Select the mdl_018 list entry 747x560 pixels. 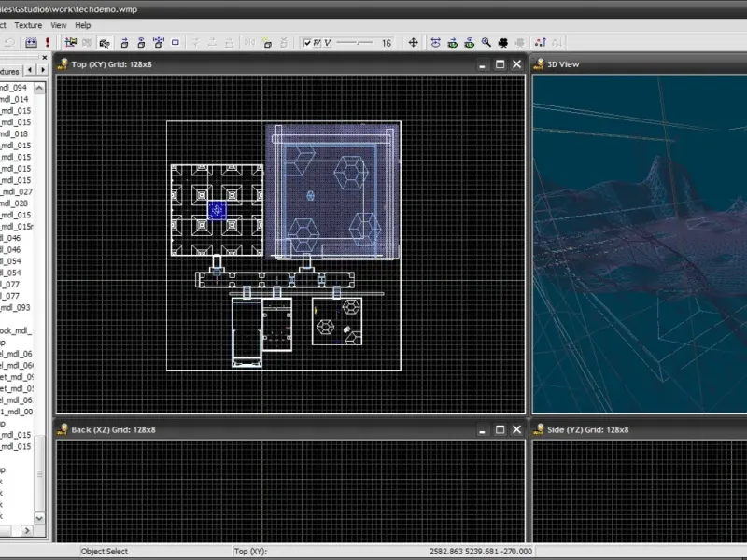click(x=14, y=133)
